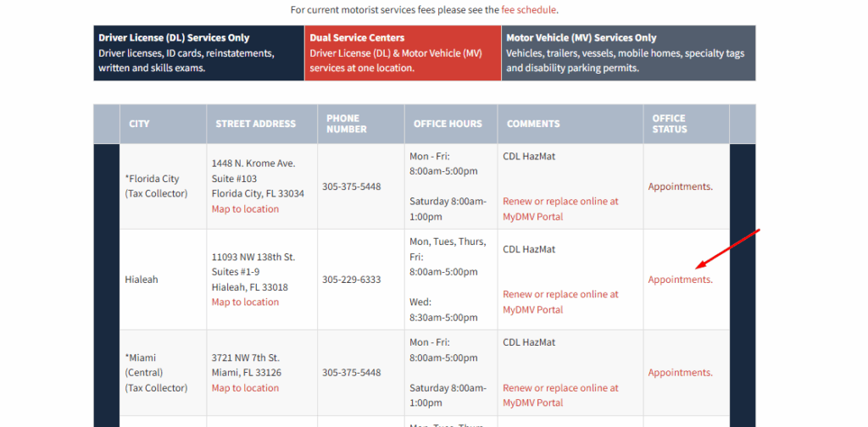
Task: Select Driver License (DL) Services Only tab
Action: (198, 53)
